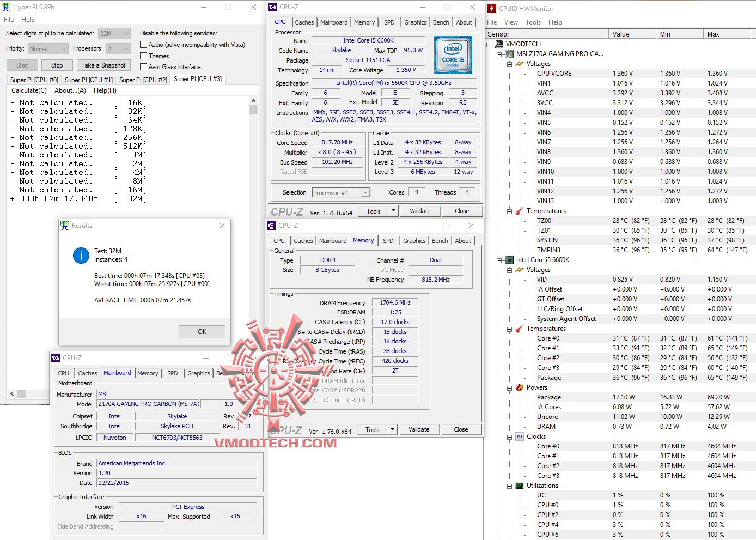Click Close in CPU-Z Memory window

click(461, 429)
